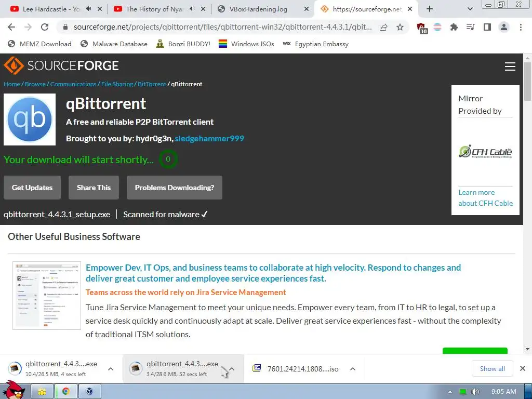Open the Extensions puzzle-piece menu
532x399 pixels.
[x=454, y=27]
